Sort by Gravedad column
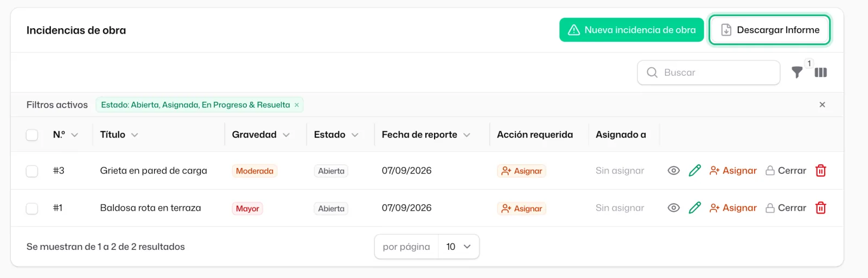 tap(261, 135)
